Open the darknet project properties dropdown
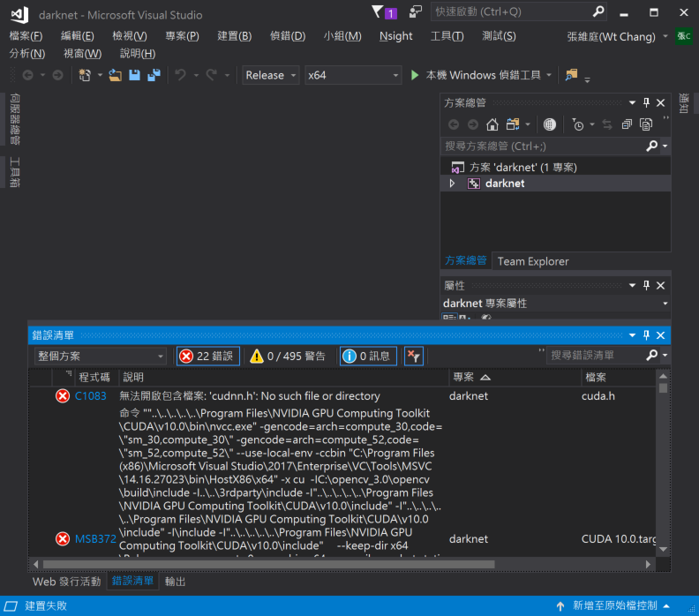The height and width of the screenshot is (616, 699). pyautogui.click(x=665, y=304)
